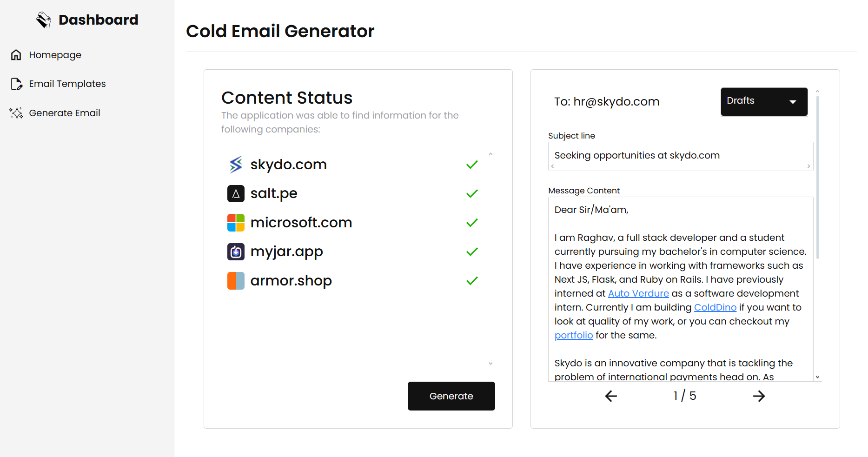Viewport: 868px width, 457px height.
Task: Go to the next email draft arrow
Action: pyautogui.click(x=759, y=396)
